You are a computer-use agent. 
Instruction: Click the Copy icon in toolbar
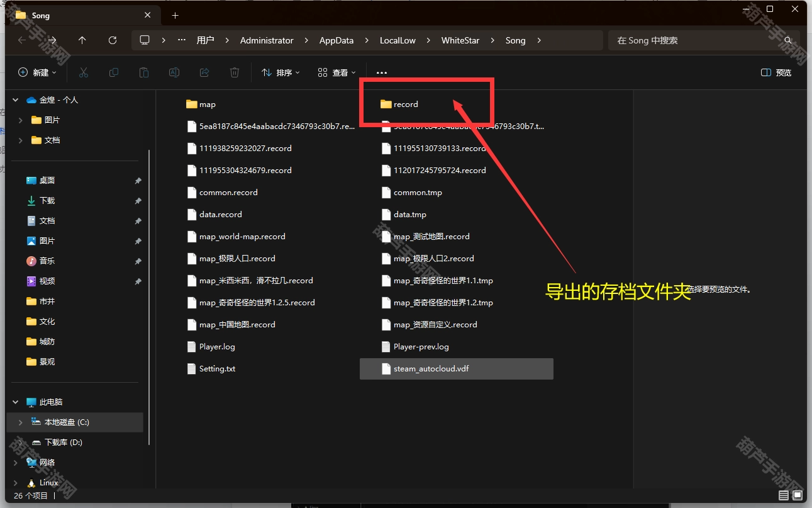(114, 73)
